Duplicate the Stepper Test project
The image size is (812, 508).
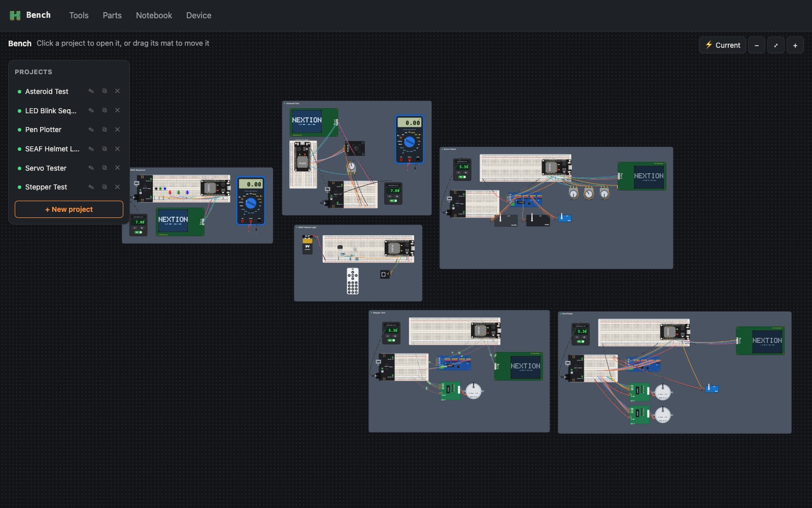(105, 187)
